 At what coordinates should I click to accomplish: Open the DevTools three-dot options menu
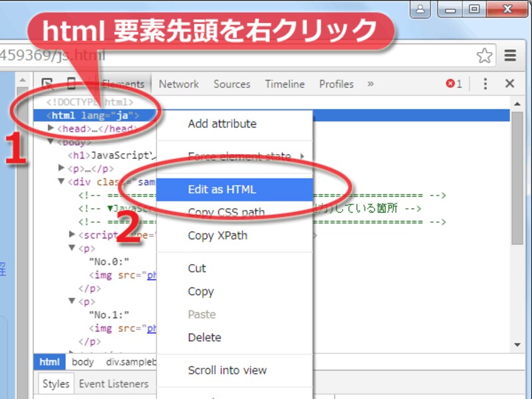tap(485, 84)
